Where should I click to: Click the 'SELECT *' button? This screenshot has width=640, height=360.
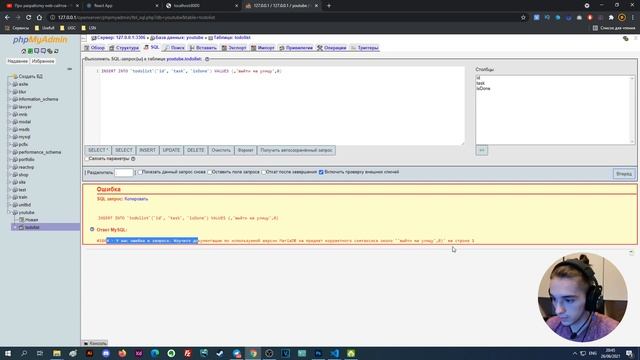coord(98,150)
